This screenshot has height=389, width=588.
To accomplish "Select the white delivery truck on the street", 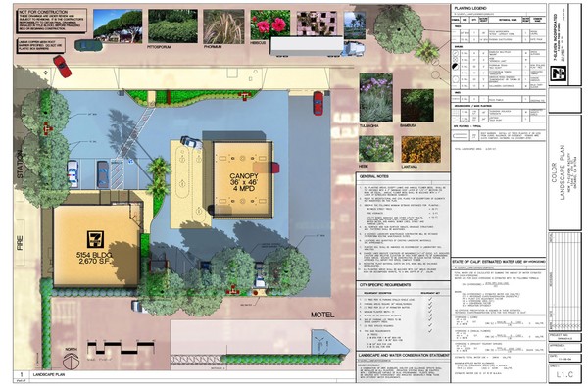I will coord(318,46).
